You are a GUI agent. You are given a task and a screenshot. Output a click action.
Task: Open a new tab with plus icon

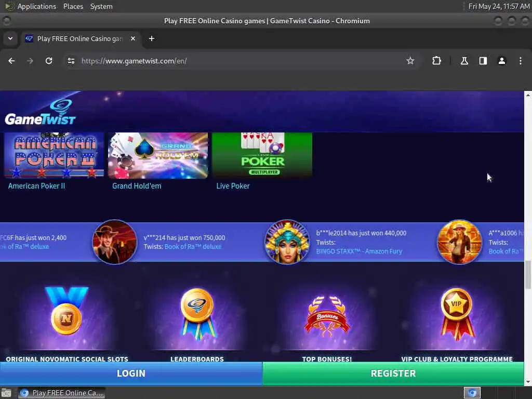click(x=152, y=38)
